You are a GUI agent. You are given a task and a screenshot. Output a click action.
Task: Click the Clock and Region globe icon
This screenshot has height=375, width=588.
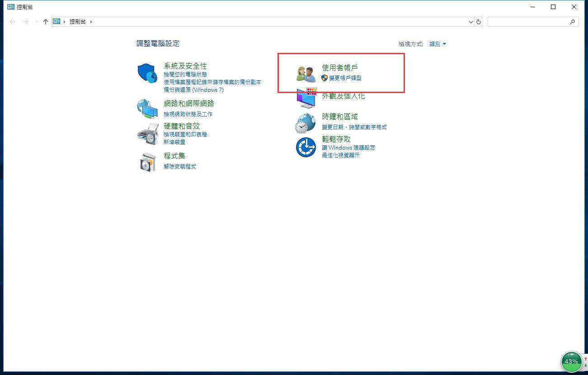pyautogui.click(x=306, y=123)
